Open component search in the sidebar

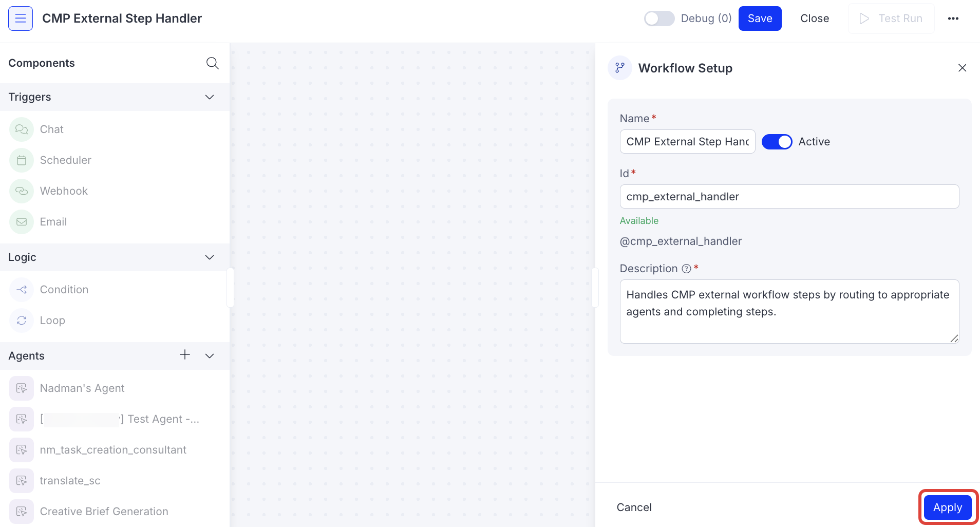click(x=212, y=63)
